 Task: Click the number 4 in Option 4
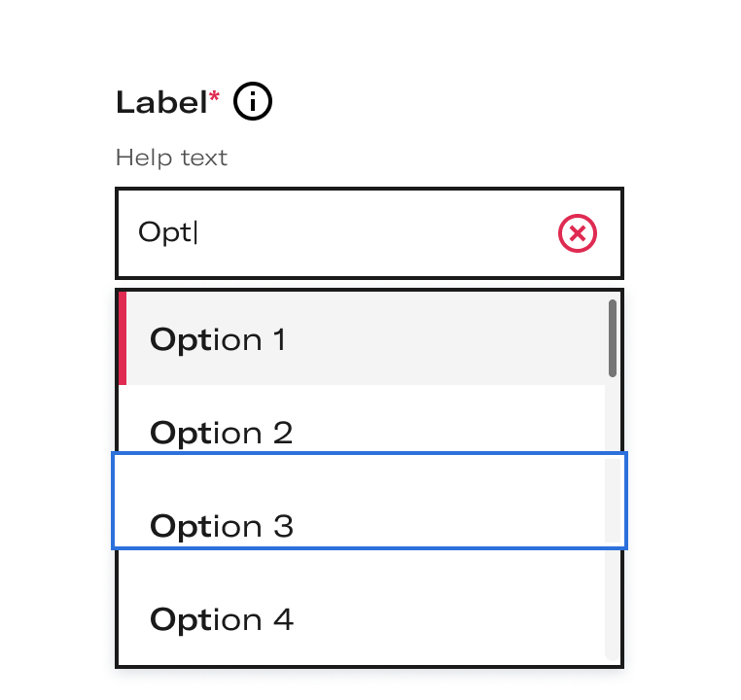coord(283,619)
